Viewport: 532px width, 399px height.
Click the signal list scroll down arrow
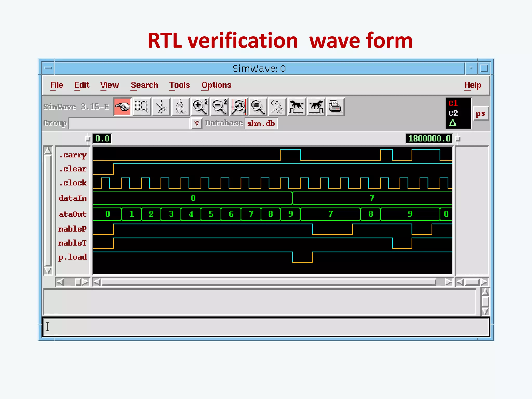48,271
